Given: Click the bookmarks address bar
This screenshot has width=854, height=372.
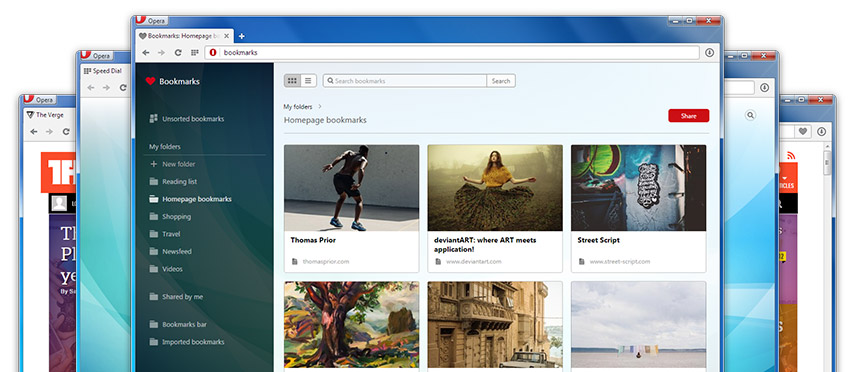Looking at the screenshot, I should click(452, 53).
